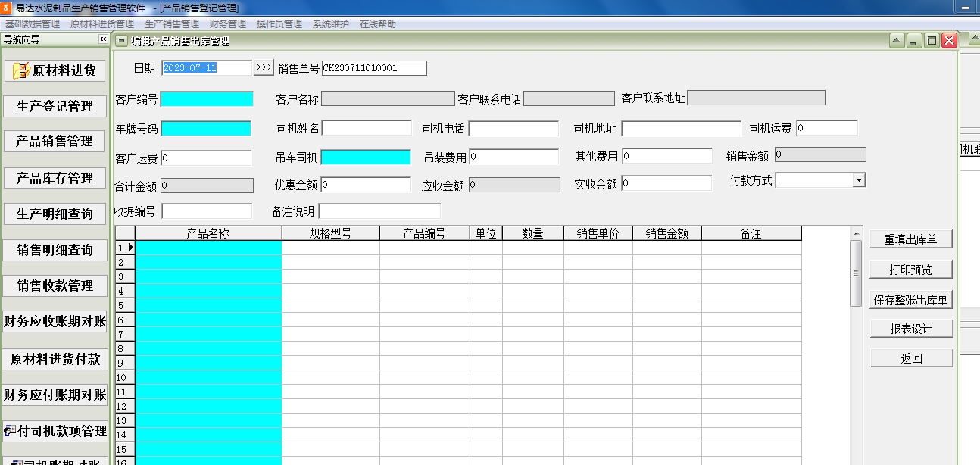This screenshot has height=465, width=980.
Task: Collapse the 导航向导 panel chevron
Action: [103, 39]
